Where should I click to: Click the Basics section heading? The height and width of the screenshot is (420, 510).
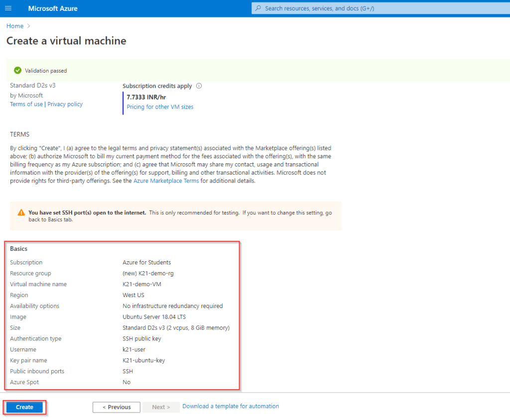18,248
